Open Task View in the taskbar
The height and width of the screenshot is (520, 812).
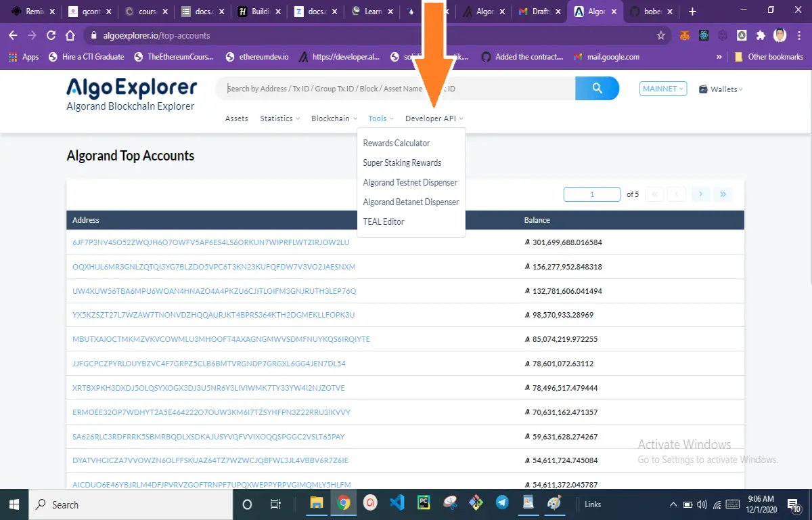(x=275, y=504)
